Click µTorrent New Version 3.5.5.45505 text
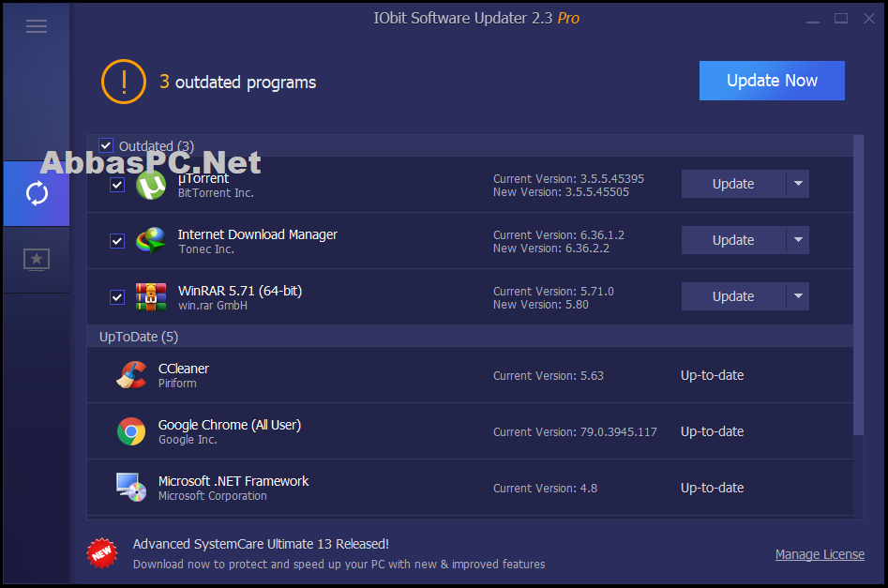Image resolution: width=888 pixels, height=588 pixels. (561, 192)
